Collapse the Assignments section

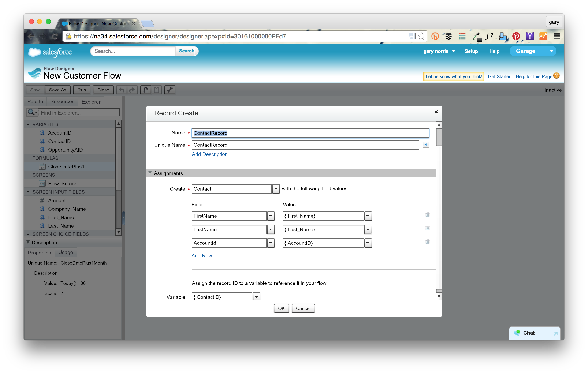(150, 173)
